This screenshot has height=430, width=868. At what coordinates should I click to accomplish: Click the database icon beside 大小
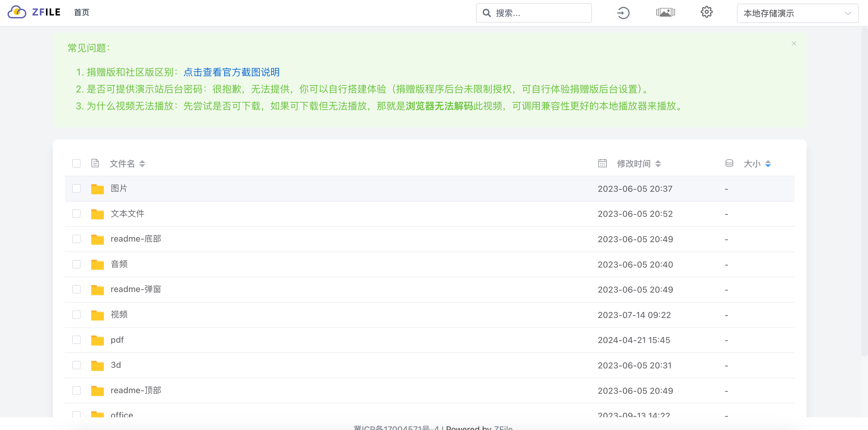(729, 163)
